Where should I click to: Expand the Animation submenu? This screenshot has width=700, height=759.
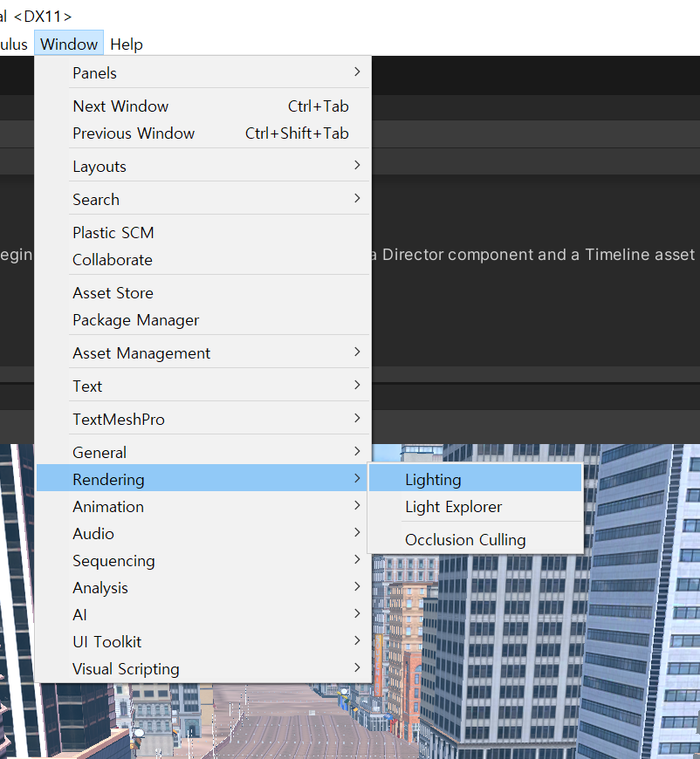click(x=203, y=506)
